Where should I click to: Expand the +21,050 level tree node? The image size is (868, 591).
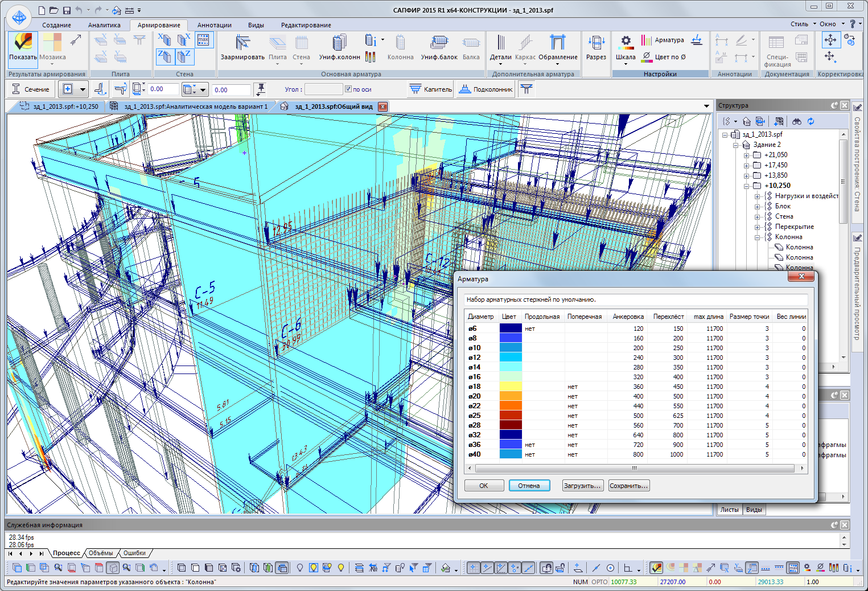pos(747,155)
